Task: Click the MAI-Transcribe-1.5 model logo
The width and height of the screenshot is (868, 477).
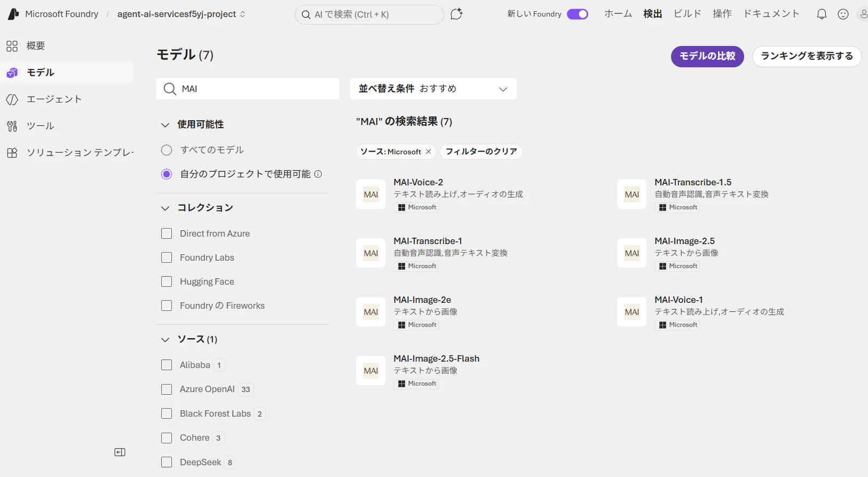Action: click(632, 194)
